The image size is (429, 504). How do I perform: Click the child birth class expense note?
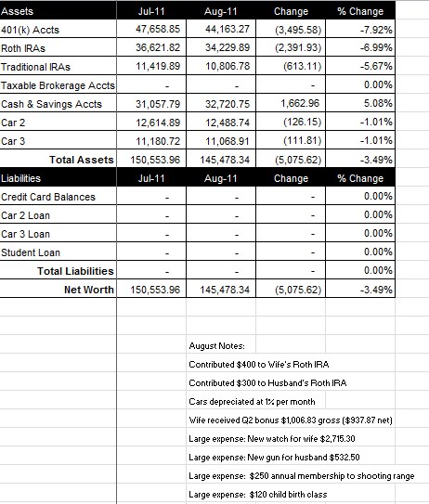[258, 495]
